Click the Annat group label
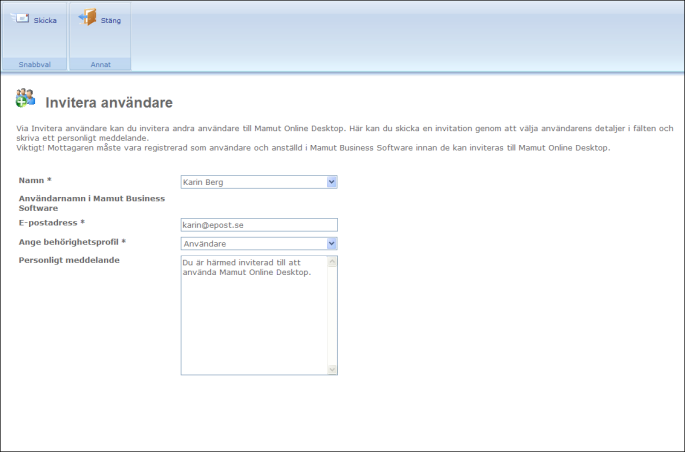685x452 pixels. pyautogui.click(x=100, y=64)
